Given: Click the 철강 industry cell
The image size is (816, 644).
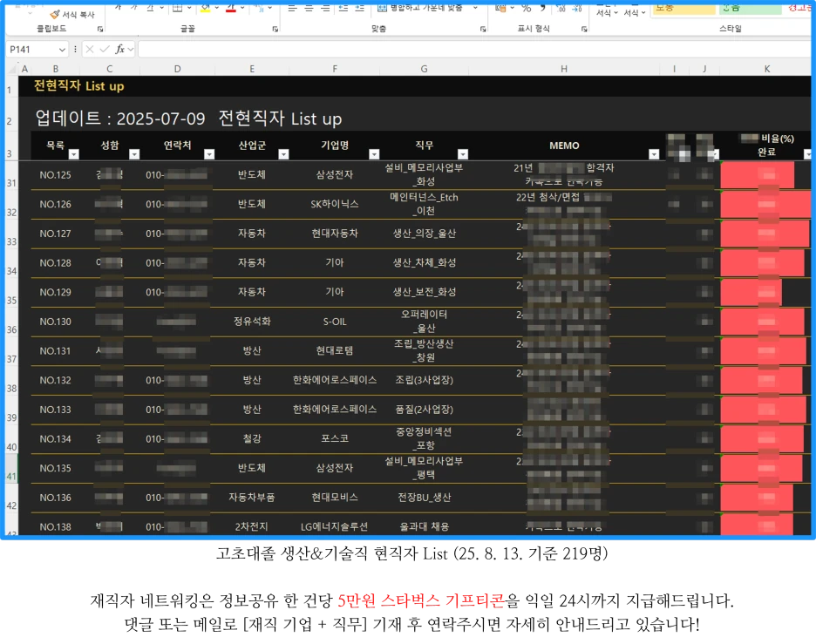Looking at the screenshot, I should (252, 439).
